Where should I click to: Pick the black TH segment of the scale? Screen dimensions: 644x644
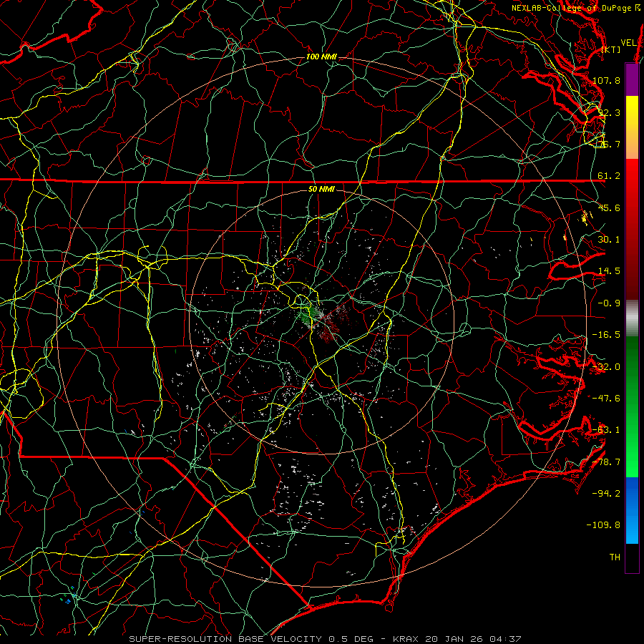632,558
